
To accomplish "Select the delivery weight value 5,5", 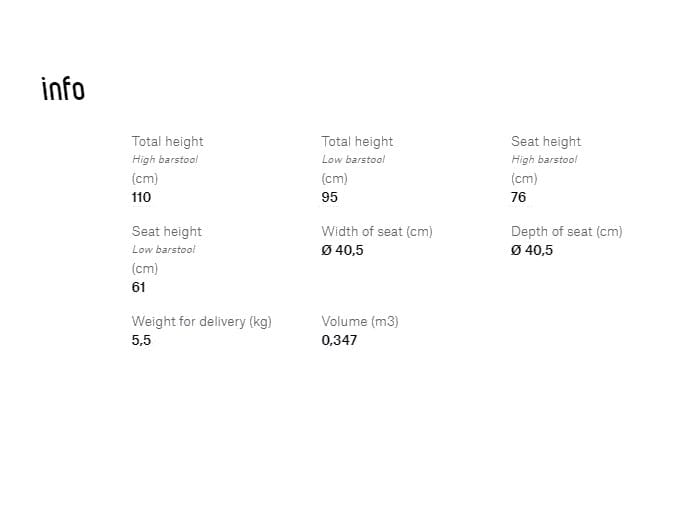I will pos(141,340).
